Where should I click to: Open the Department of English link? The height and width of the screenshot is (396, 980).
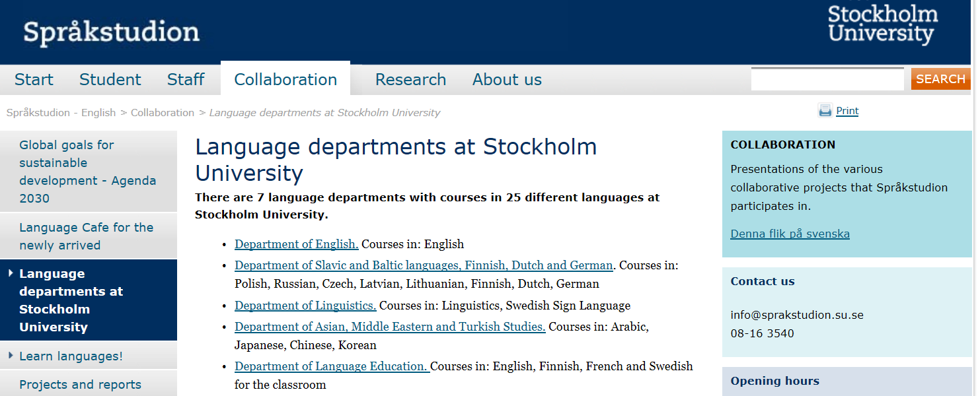click(297, 244)
